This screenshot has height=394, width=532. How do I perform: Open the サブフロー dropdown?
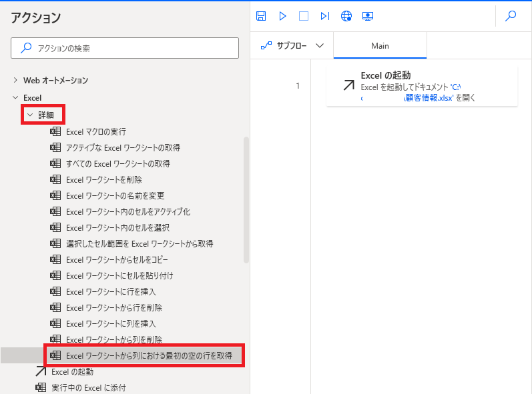pos(292,45)
